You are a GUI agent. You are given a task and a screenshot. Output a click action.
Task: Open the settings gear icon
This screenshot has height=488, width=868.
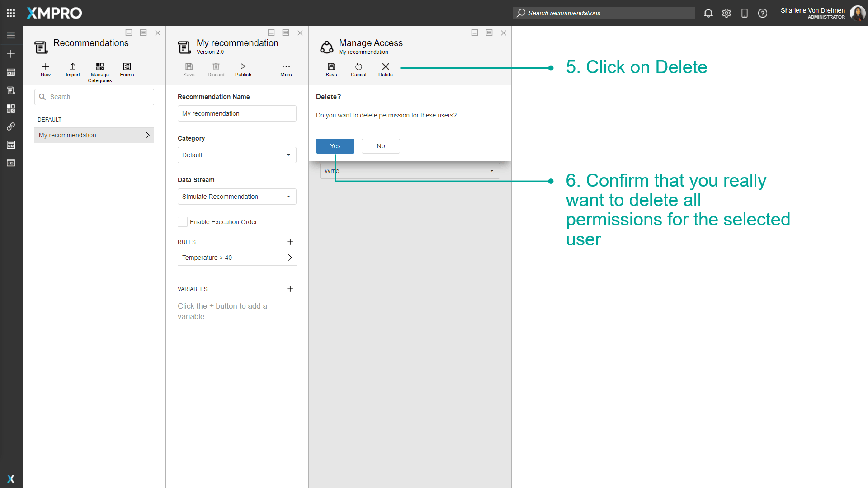tap(726, 13)
